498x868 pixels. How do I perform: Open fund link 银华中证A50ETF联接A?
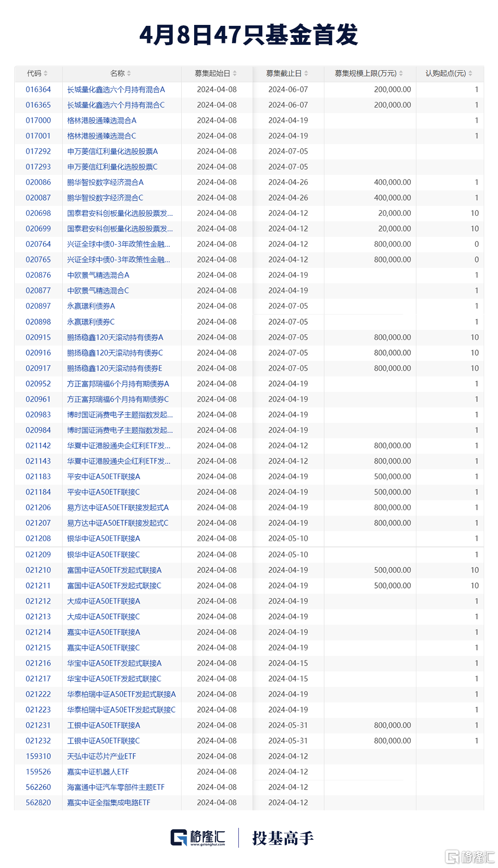tap(104, 538)
